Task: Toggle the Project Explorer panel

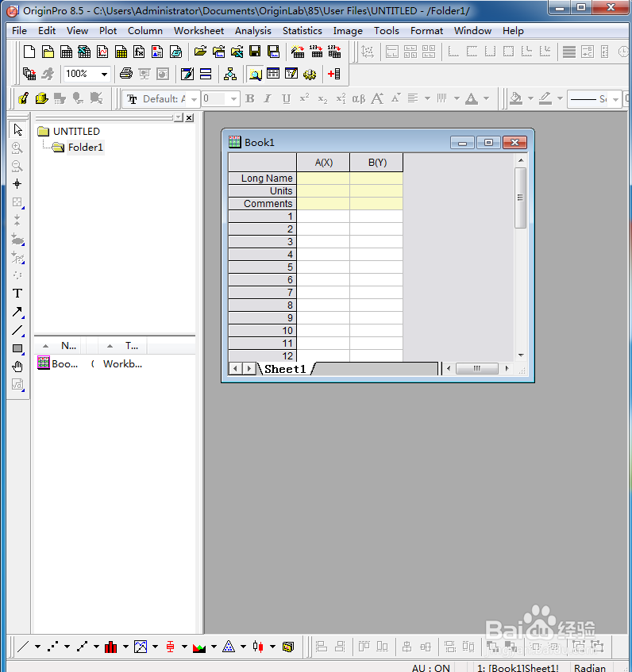Action: 255,74
